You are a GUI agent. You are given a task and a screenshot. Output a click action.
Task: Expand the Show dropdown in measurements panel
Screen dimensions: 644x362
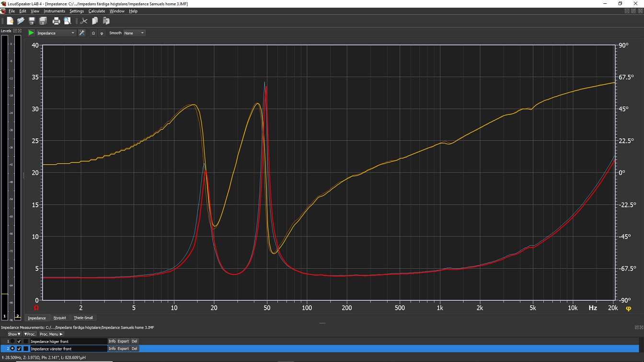(x=14, y=334)
